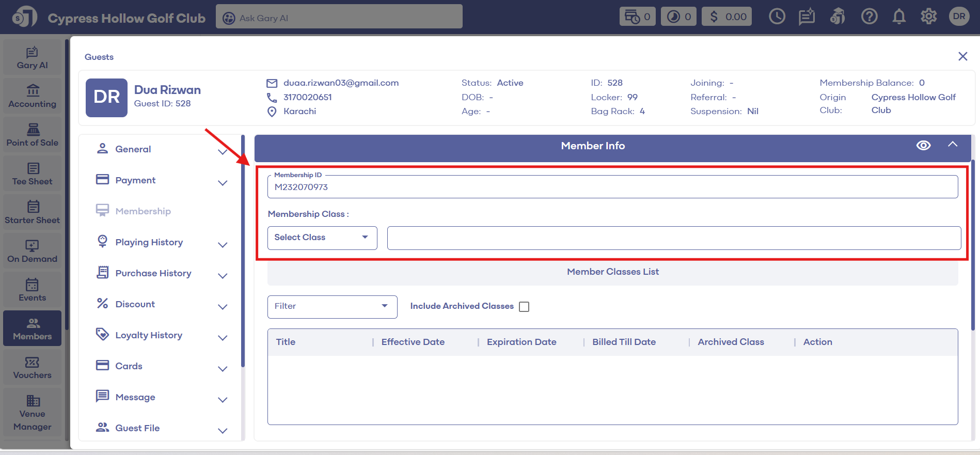Open the Select Class dropdown
The image size is (980, 455).
tap(322, 238)
